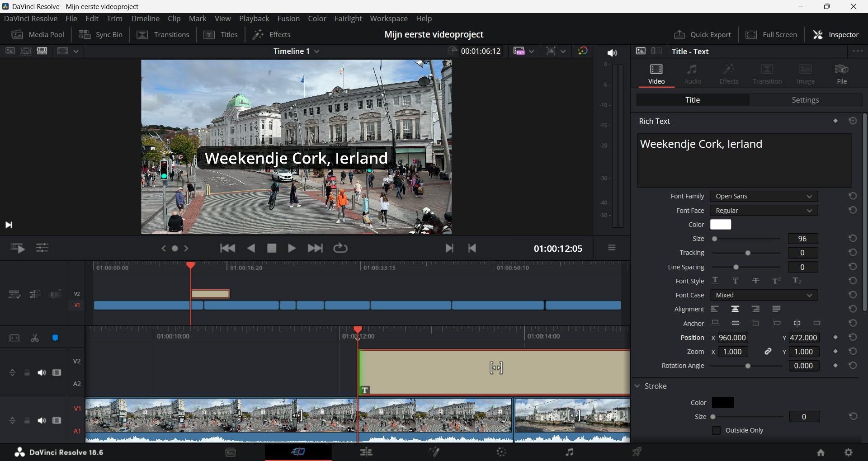Open the Media Pool panel
The height and width of the screenshot is (461, 868).
38,35
